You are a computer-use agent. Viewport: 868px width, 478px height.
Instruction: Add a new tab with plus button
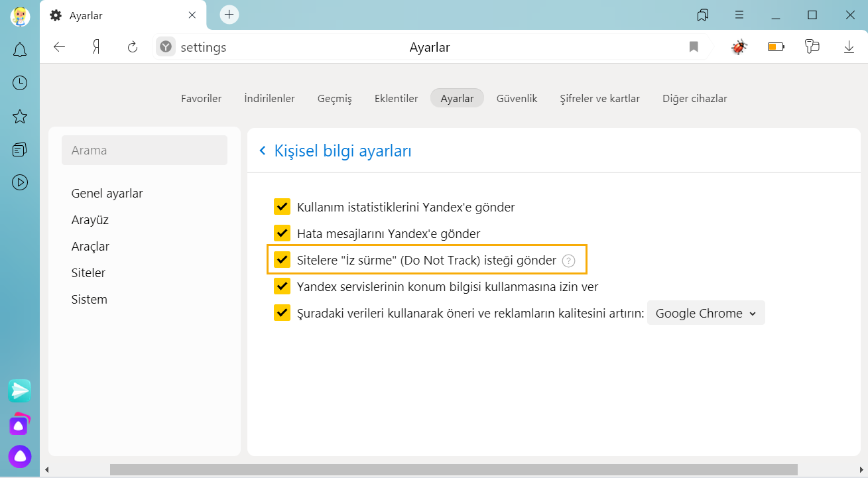point(229,15)
